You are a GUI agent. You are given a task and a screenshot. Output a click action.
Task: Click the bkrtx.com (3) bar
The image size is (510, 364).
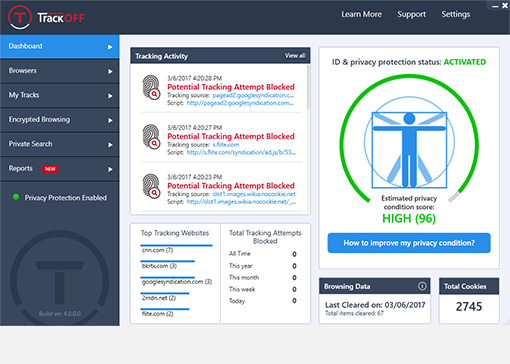pos(168,261)
